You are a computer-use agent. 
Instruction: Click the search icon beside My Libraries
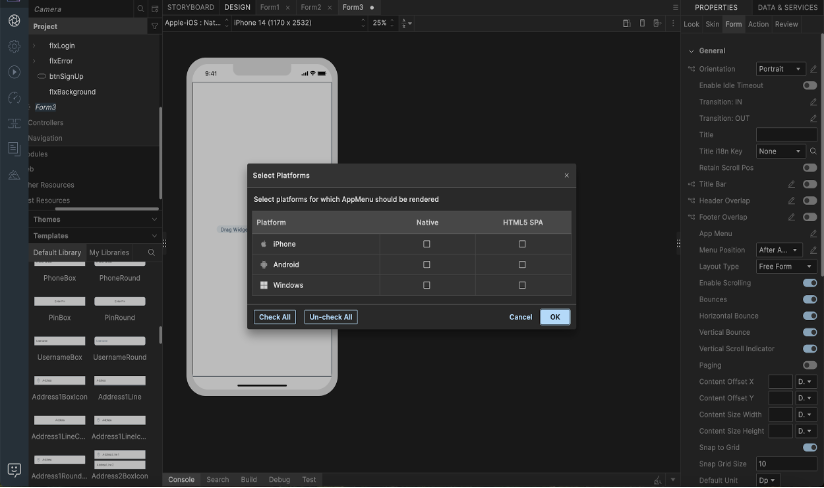[151, 253]
